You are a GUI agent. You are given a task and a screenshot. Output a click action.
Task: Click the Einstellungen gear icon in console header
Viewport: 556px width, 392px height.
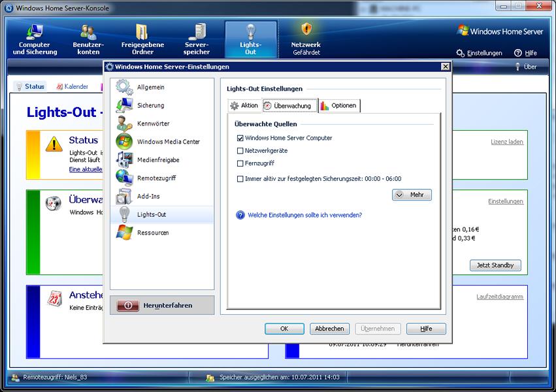point(460,53)
